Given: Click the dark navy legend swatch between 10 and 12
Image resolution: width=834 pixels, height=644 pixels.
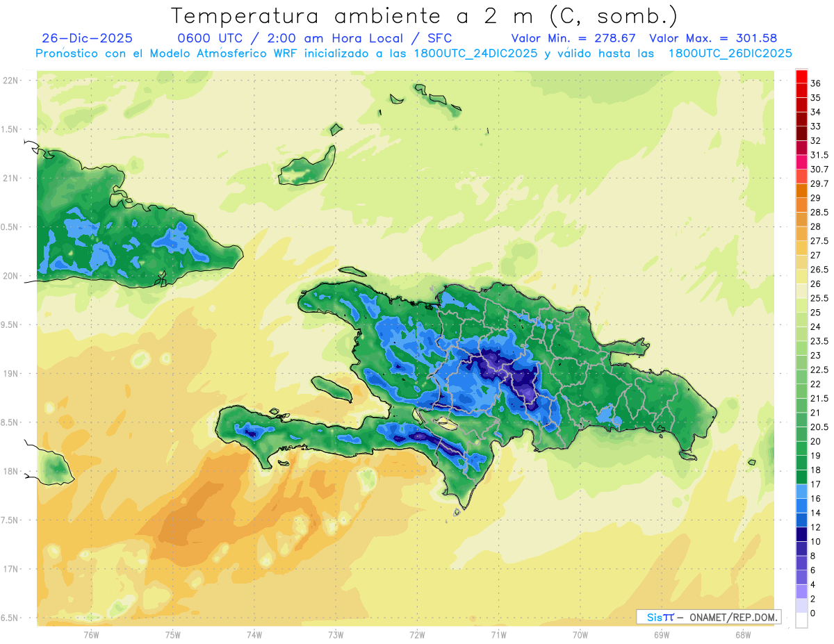Looking at the screenshot, I should (801, 534).
